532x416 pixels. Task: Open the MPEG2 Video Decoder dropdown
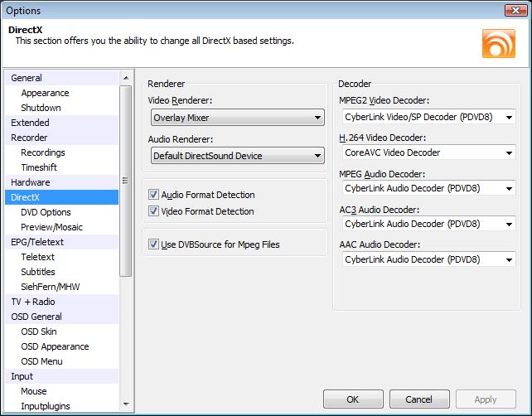point(427,117)
